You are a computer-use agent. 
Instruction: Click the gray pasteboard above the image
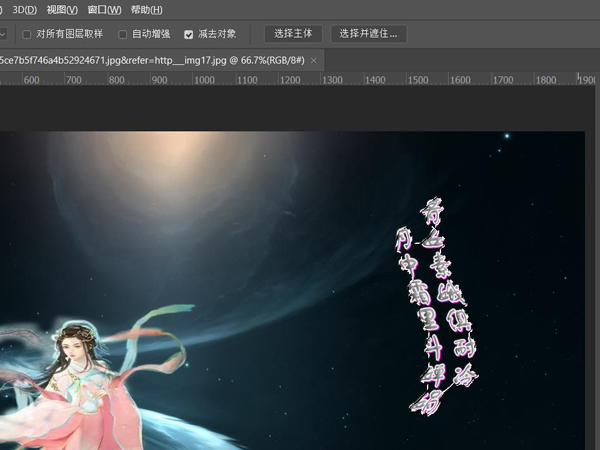tap(300, 110)
